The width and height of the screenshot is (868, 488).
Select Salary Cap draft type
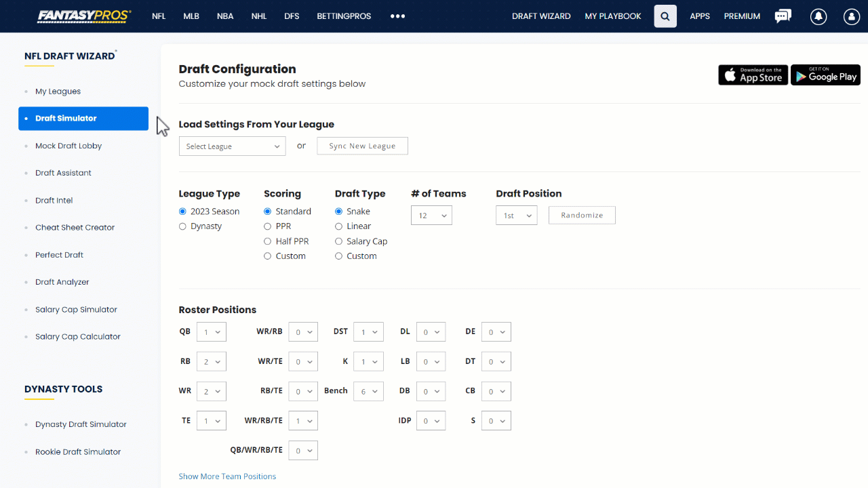[x=339, y=241]
